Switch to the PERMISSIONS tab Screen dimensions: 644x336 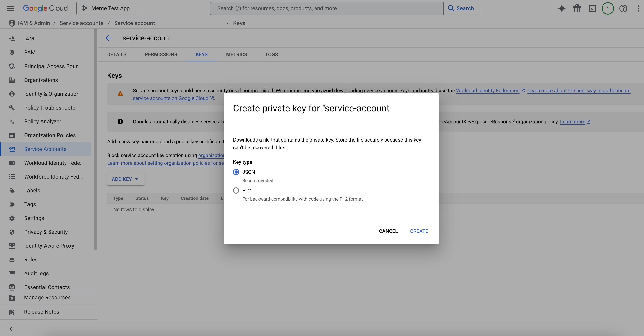click(161, 54)
